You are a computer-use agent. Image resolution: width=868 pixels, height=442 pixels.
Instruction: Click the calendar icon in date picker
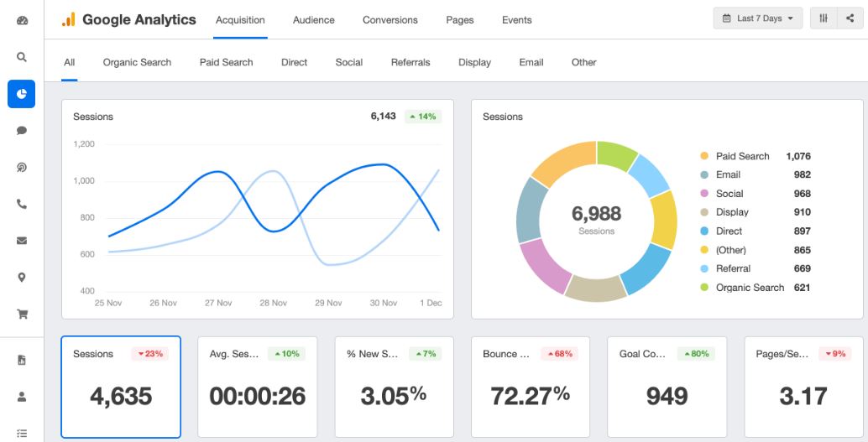click(726, 18)
